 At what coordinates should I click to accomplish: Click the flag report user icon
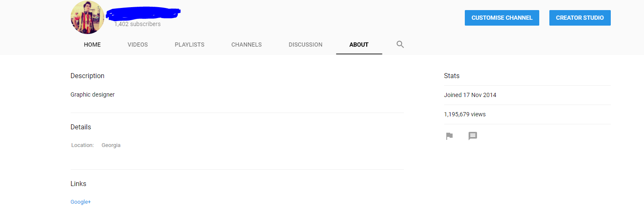449,136
